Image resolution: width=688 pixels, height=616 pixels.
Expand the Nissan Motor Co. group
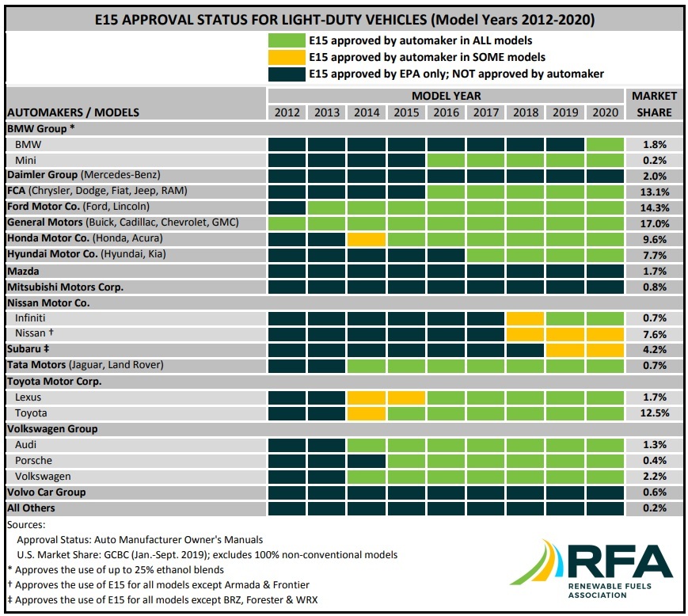coord(48,302)
